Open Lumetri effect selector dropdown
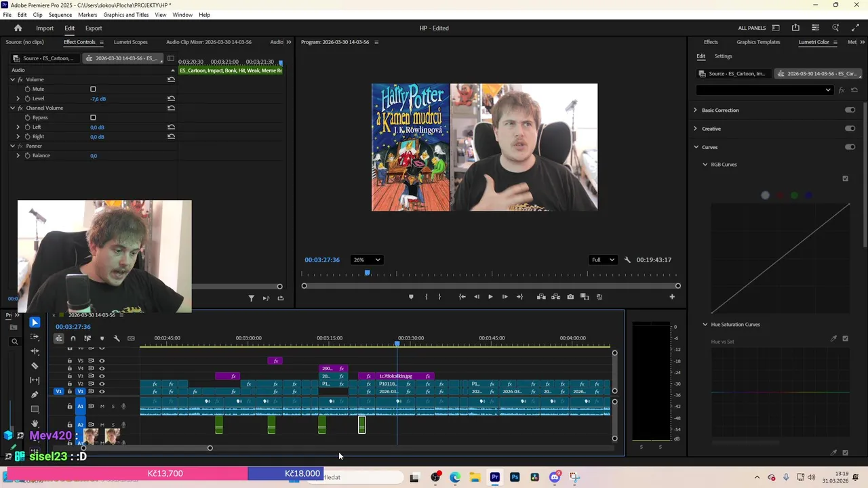 (765, 89)
